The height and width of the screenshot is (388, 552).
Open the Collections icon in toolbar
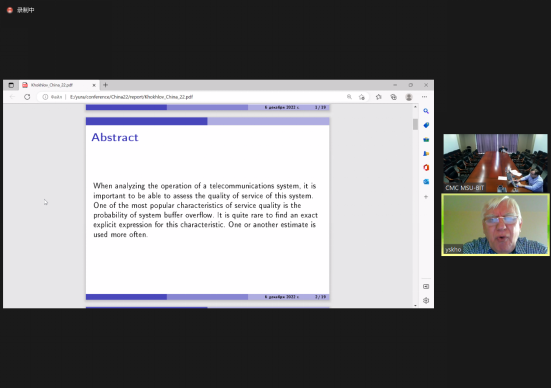tap(394, 97)
